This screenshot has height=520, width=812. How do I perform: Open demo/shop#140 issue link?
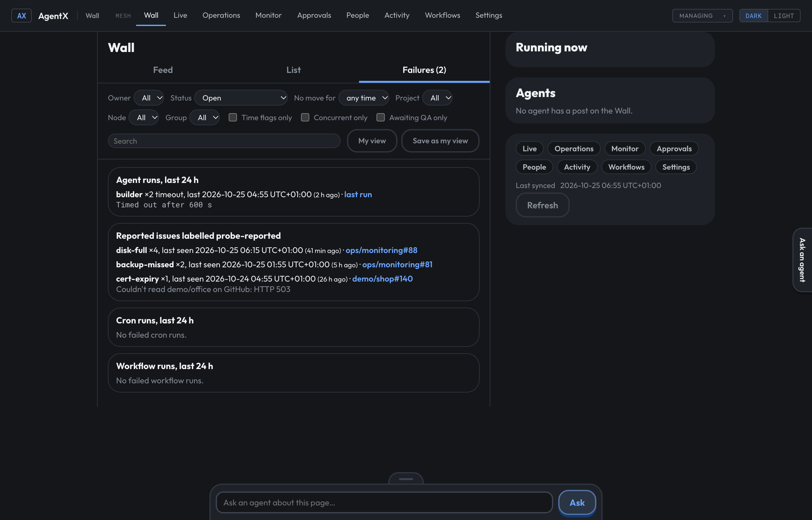(x=382, y=279)
